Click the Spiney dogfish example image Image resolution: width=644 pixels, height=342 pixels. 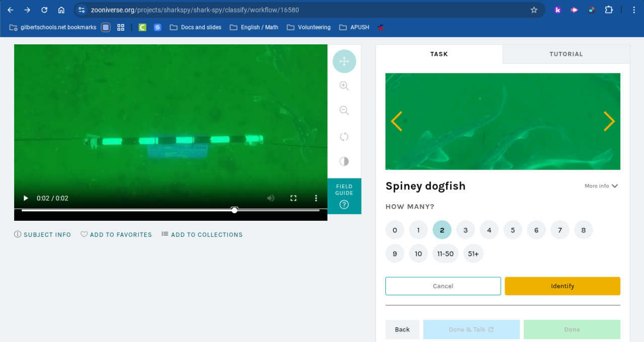[x=503, y=121]
